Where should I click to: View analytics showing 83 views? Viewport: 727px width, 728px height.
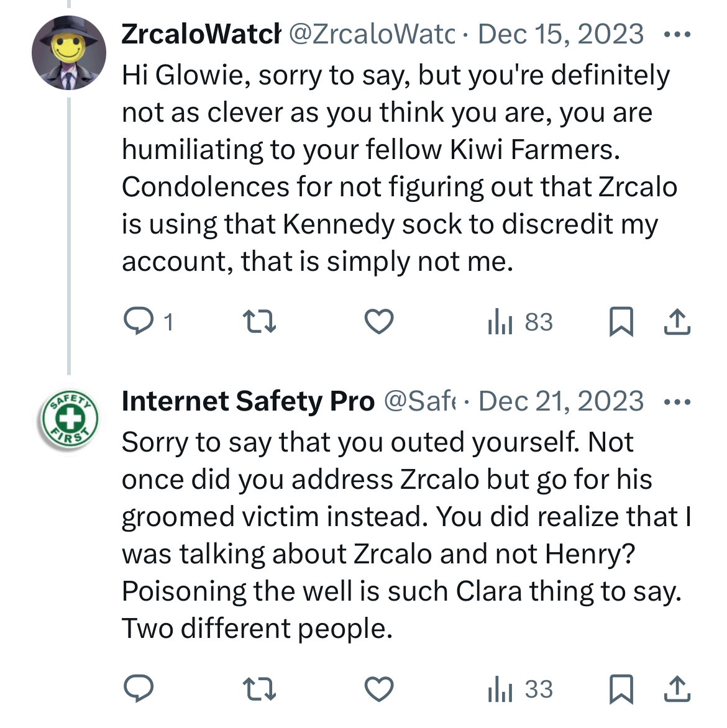pos(520,322)
